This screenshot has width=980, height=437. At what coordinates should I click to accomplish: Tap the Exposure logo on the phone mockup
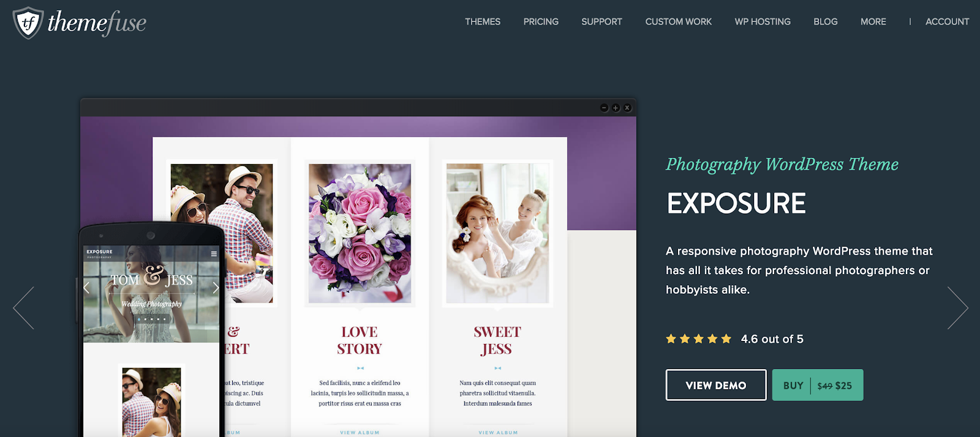coord(99,253)
